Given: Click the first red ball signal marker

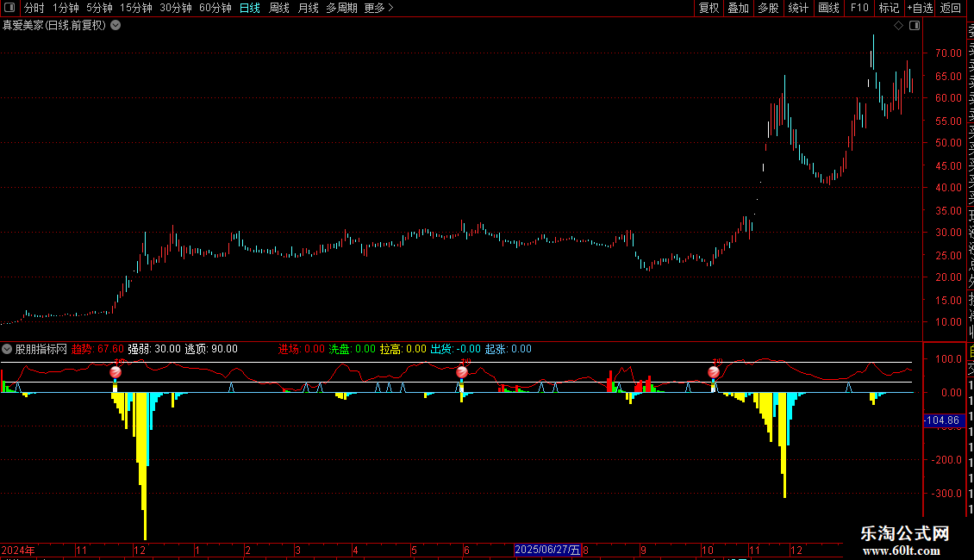Looking at the screenshot, I should click(116, 372).
